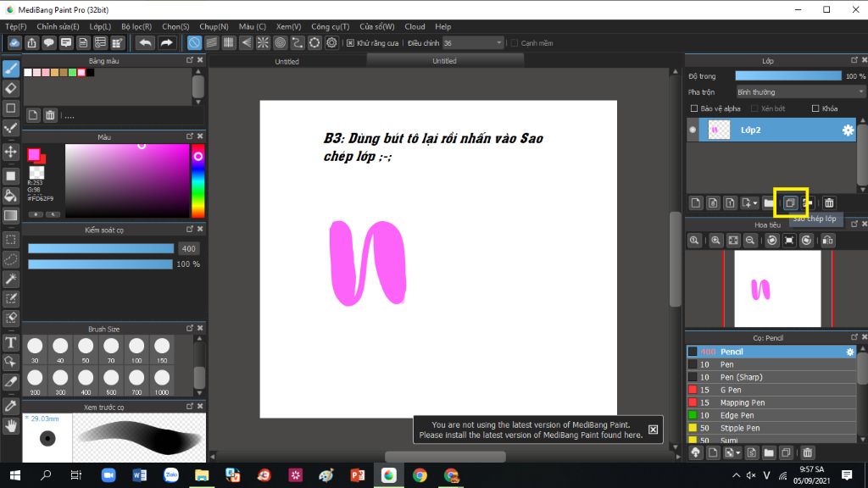
Task: Select the rectangular Select tool
Action: pos(10,240)
